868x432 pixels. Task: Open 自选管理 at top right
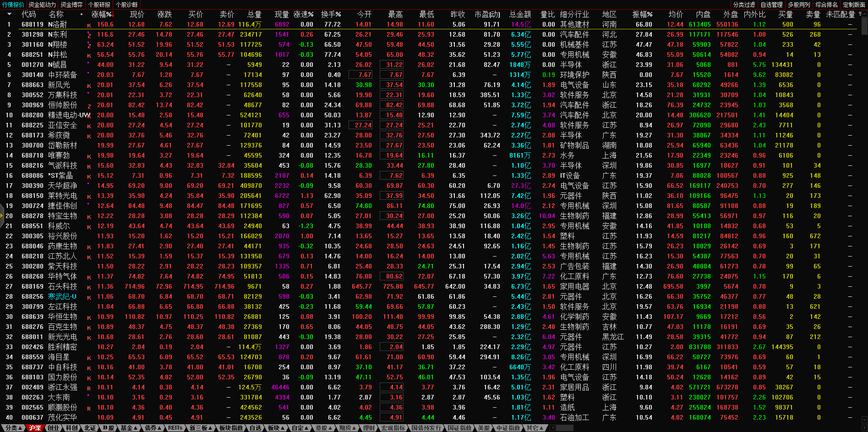pyautogui.click(x=771, y=5)
